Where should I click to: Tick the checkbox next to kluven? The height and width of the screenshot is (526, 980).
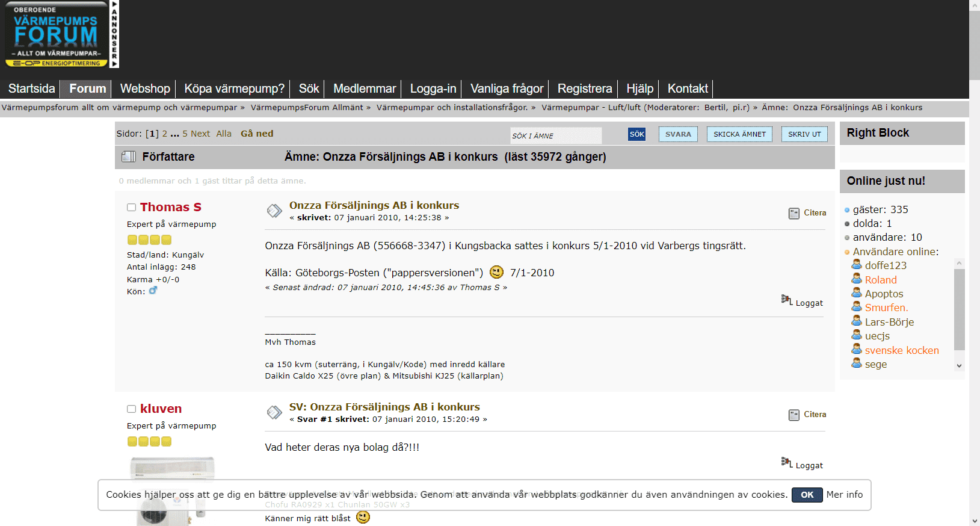(131, 409)
